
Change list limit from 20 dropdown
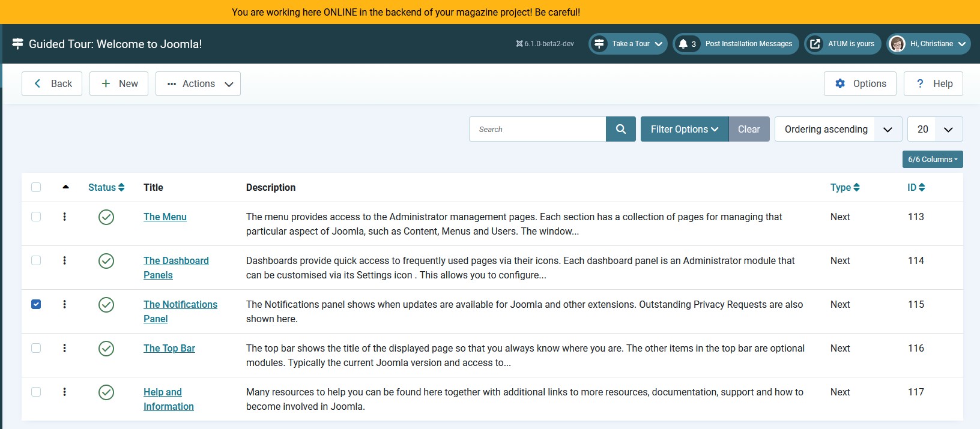934,129
